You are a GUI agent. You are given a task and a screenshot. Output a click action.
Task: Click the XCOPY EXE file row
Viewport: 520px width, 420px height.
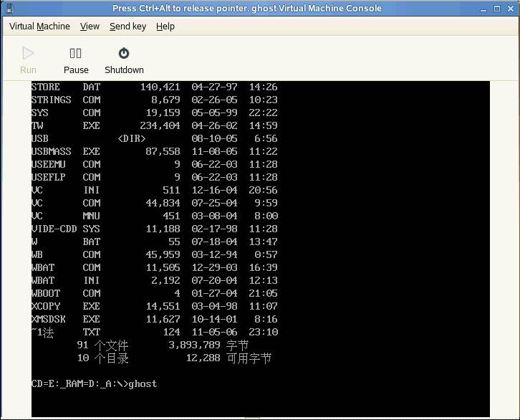(154, 306)
